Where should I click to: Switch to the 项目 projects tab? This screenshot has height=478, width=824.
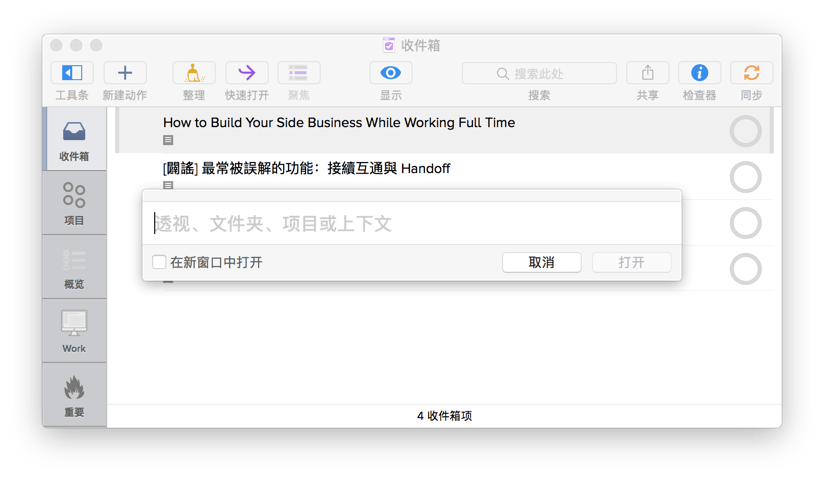tap(74, 203)
